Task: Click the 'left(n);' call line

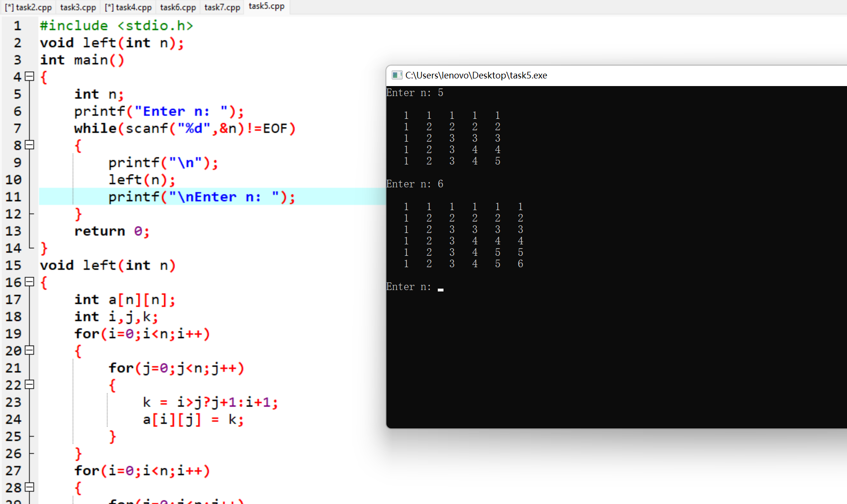Action: click(142, 180)
